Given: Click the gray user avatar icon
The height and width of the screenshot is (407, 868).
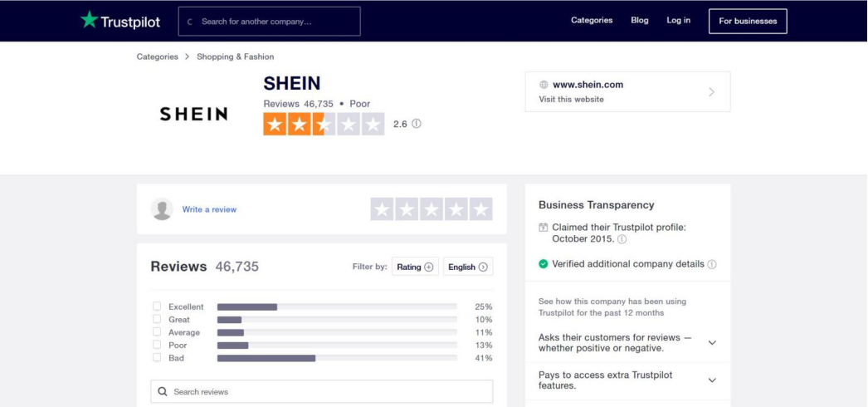Looking at the screenshot, I should [163, 209].
